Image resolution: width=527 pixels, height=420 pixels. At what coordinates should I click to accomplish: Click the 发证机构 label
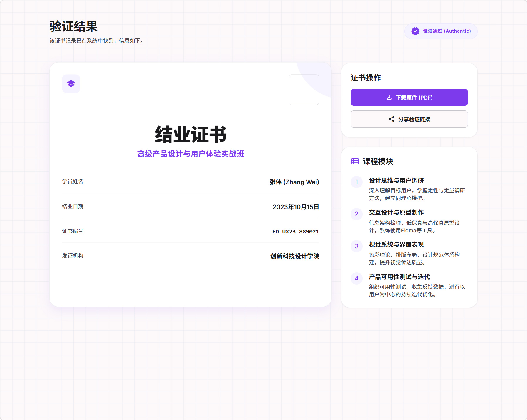click(x=73, y=256)
